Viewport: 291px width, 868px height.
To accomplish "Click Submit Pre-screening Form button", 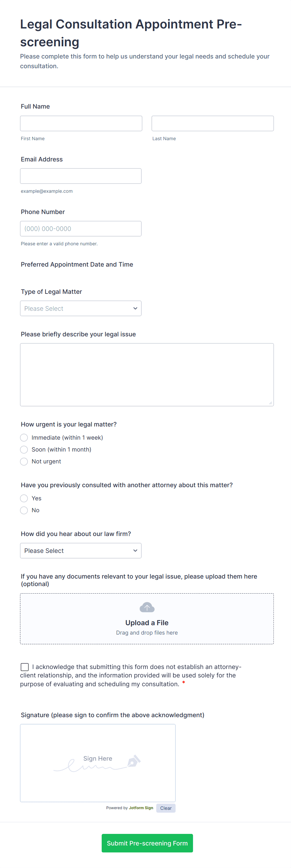I will click(147, 843).
